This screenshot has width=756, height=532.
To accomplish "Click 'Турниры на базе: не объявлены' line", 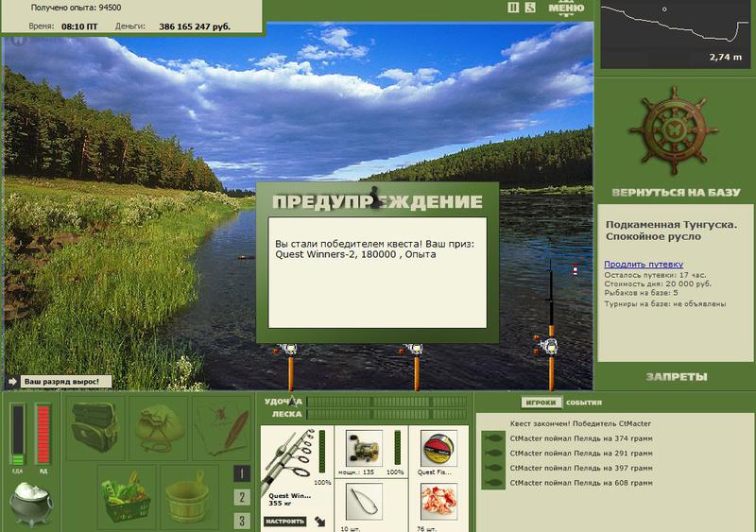I will tap(665, 304).
